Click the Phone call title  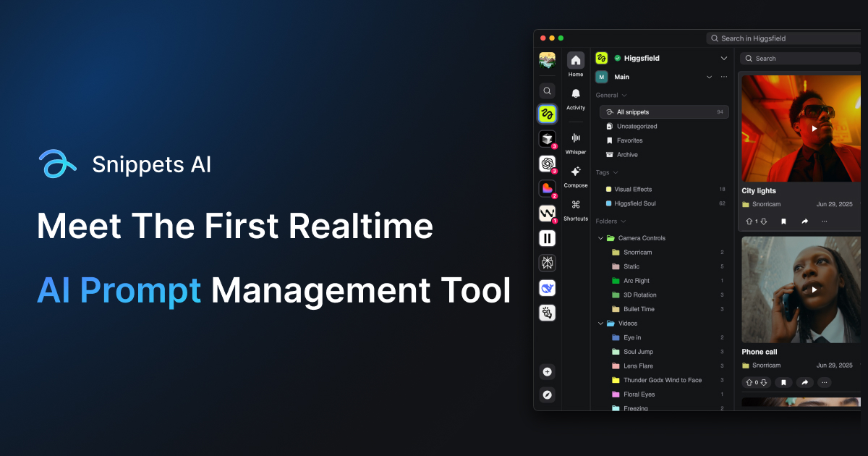tap(759, 352)
